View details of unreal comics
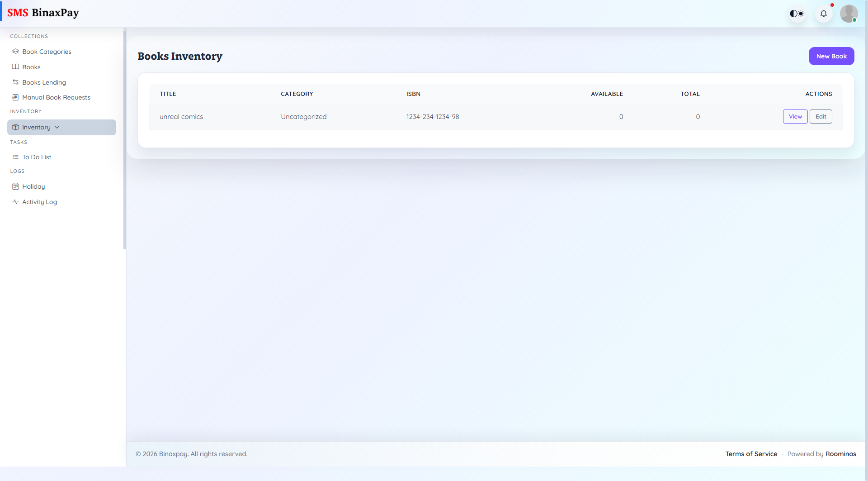This screenshot has width=868, height=481. [795, 116]
